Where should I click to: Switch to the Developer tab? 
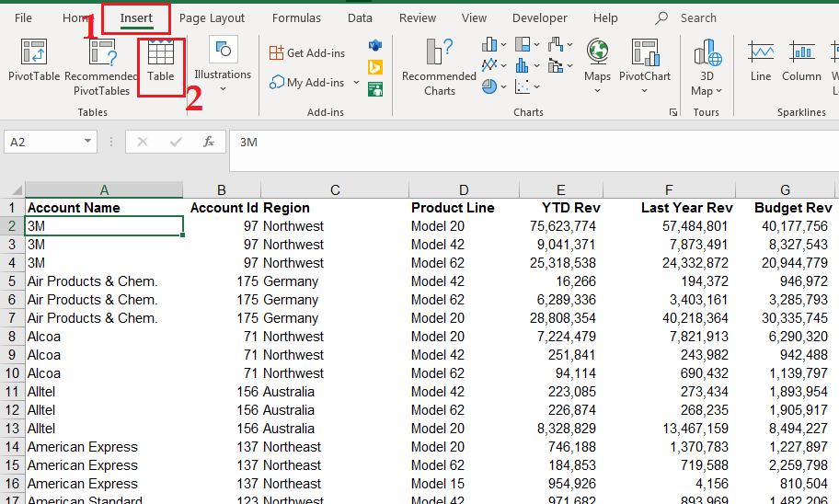coord(539,17)
